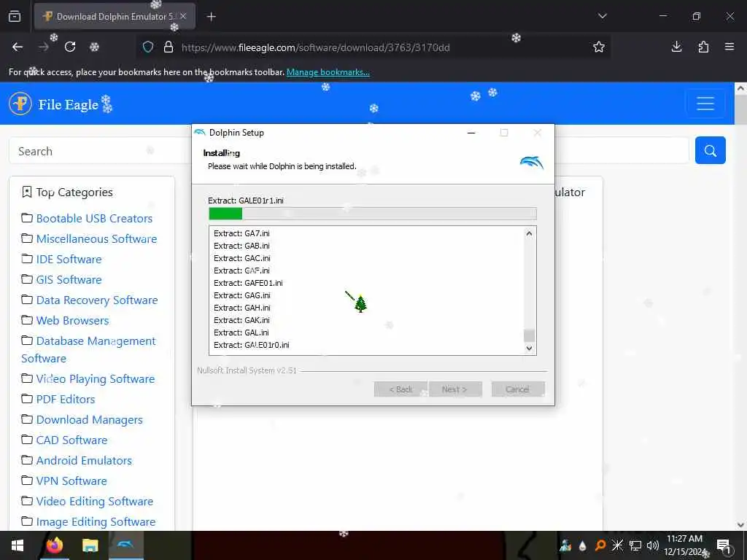
Task: Open Download Managers category
Action: [x=90, y=420]
